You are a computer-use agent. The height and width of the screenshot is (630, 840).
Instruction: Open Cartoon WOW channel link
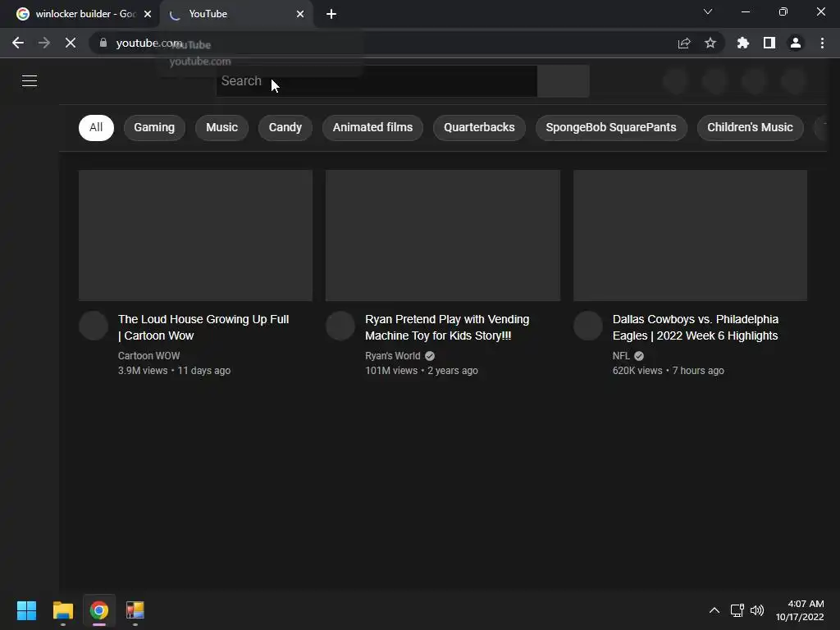[149, 356]
